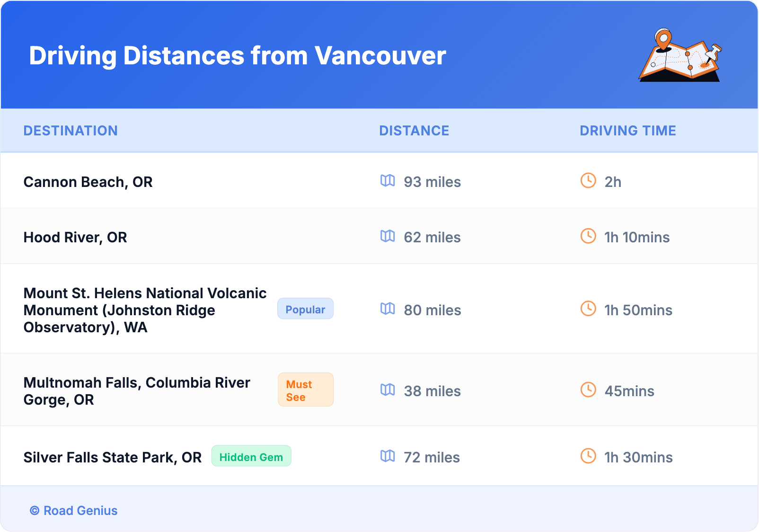Viewport: 759px width, 532px height.
Task: Click the Silver Falls State Park, OR row
Action: pos(112,458)
